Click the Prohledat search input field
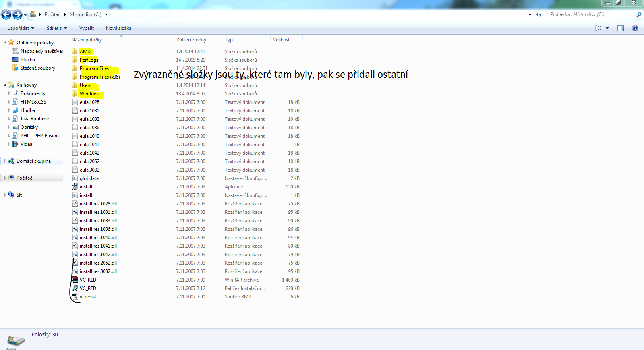The height and width of the screenshot is (350, 644). 590,14
